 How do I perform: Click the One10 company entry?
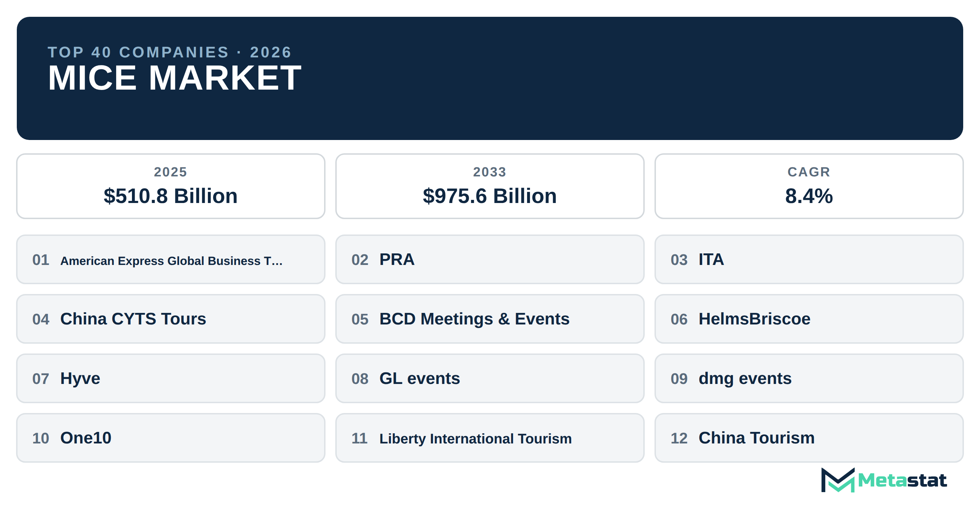coord(170,438)
